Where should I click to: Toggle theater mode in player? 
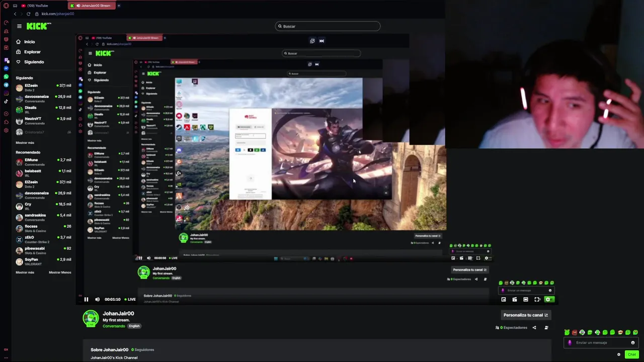click(x=526, y=300)
